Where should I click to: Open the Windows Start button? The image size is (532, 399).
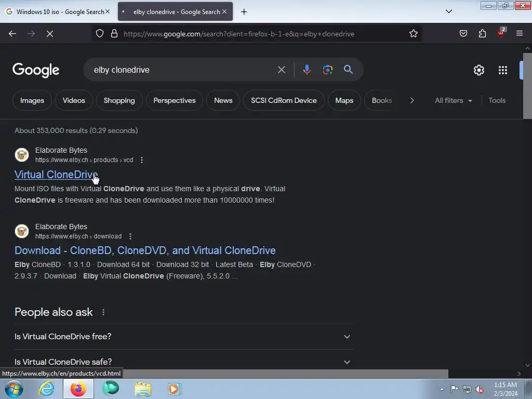[14, 389]
